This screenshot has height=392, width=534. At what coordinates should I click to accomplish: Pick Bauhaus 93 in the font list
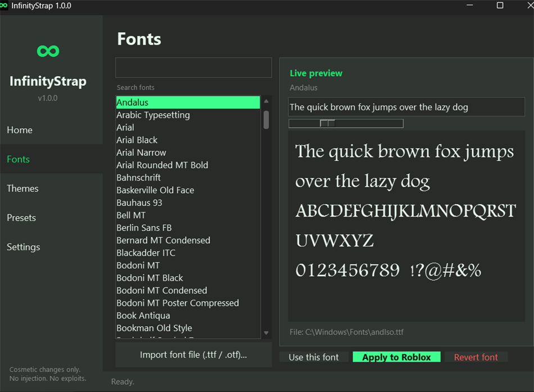pos(188,202)
